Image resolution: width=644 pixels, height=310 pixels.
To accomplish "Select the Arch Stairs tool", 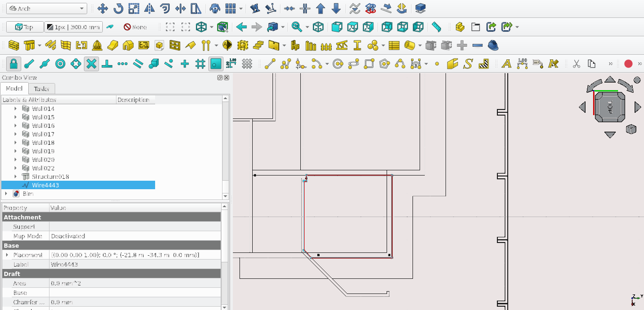I will point(258,46).
